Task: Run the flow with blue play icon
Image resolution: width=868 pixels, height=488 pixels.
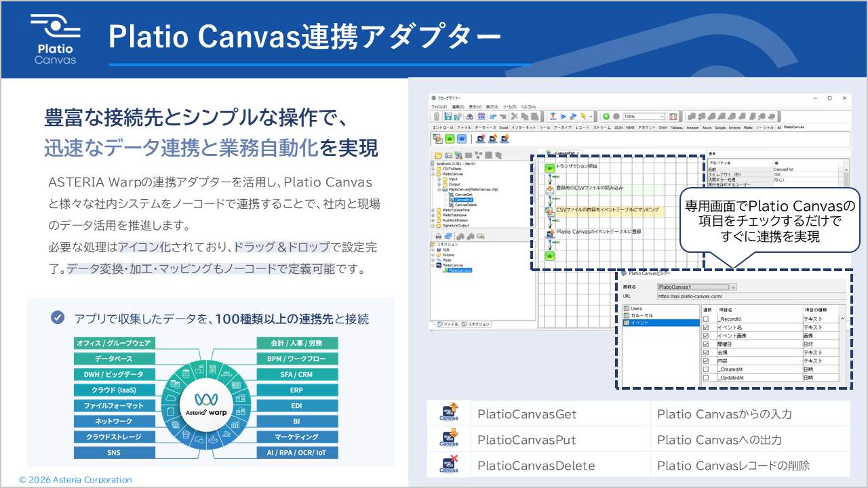Action: point(563,117)
